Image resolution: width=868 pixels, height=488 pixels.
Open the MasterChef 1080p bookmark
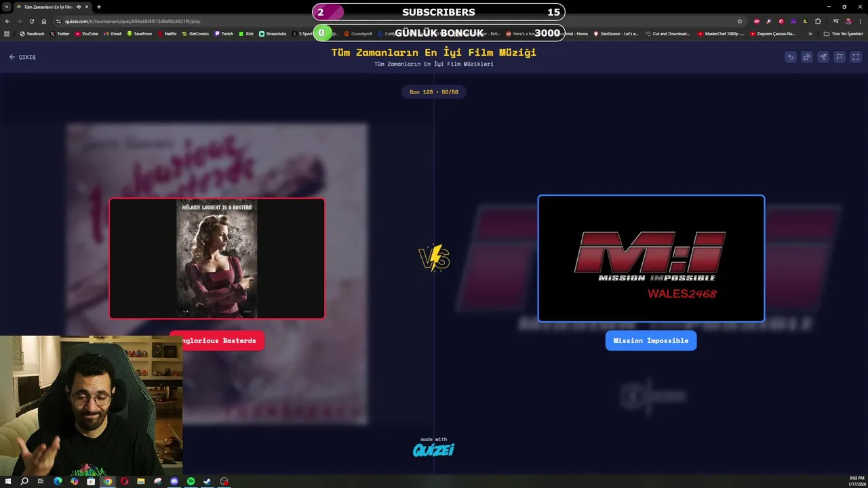pyautogui.click(x=721, y=33)
